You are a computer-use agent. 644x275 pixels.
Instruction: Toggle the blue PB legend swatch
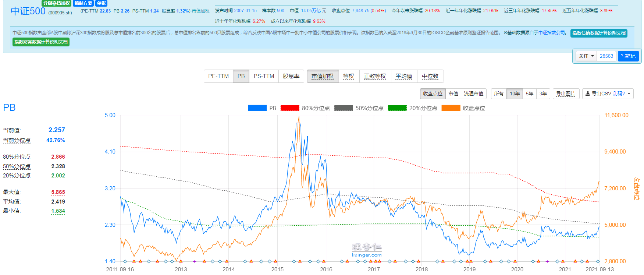pyautogui.click(x=257, y=108)
